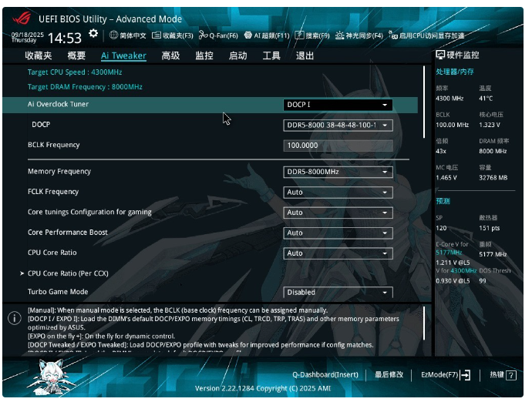Click Target CPU Speed : 4300MHz text
This screenshot has width=532, height=402.
coord(75,72)
